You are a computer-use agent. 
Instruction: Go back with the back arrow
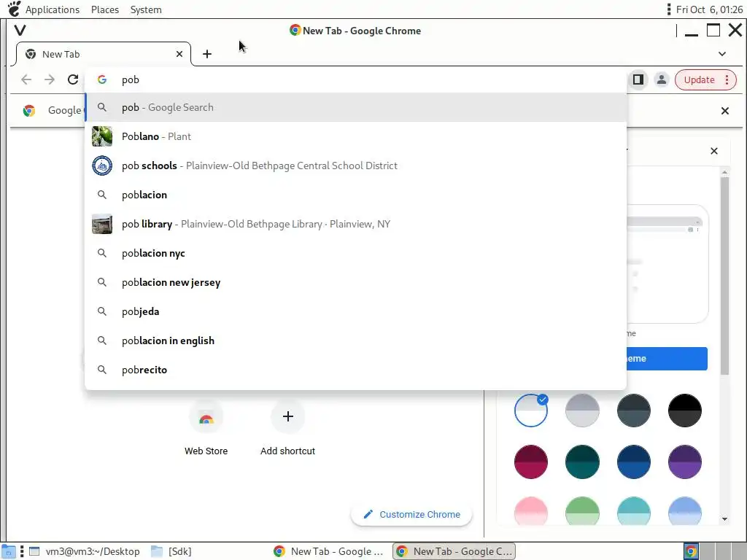(27, 79)
